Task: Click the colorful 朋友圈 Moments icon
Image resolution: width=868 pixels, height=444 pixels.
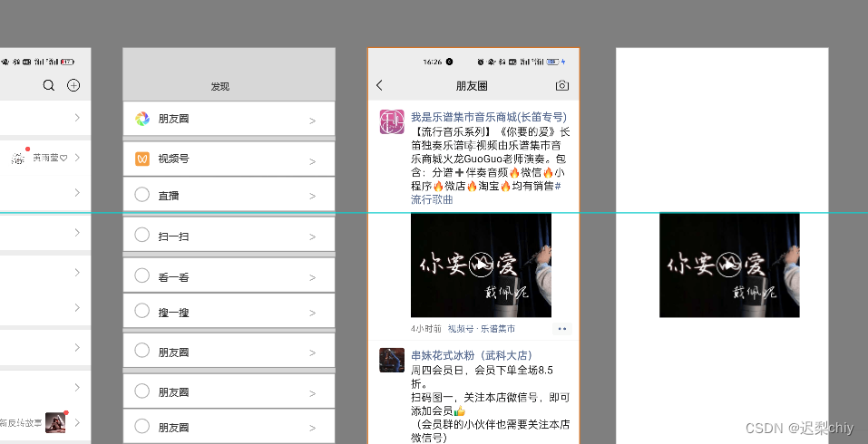Action: [x=142, y=119]
